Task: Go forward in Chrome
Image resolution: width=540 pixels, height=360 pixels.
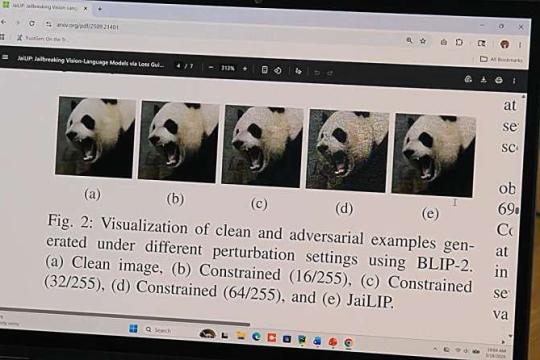Action: coord(18,23)
